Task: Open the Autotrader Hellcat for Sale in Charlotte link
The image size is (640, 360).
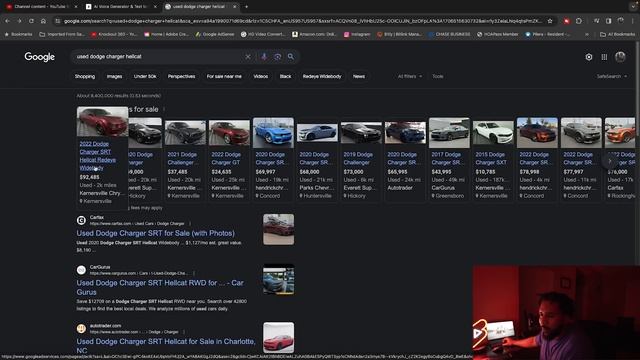Action: (166, 346)
